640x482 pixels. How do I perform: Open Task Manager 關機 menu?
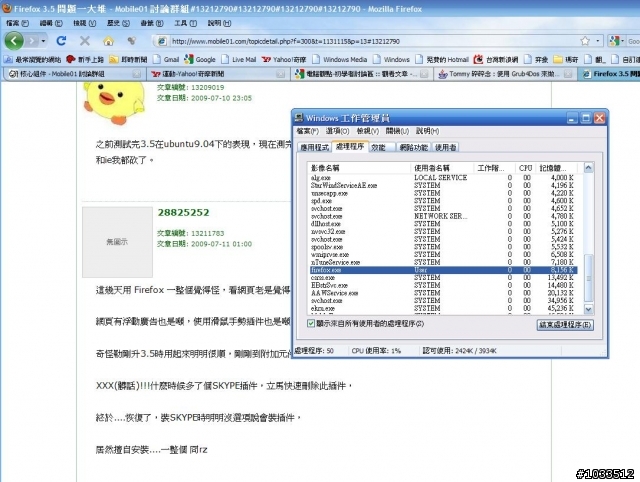coord(397,131)
